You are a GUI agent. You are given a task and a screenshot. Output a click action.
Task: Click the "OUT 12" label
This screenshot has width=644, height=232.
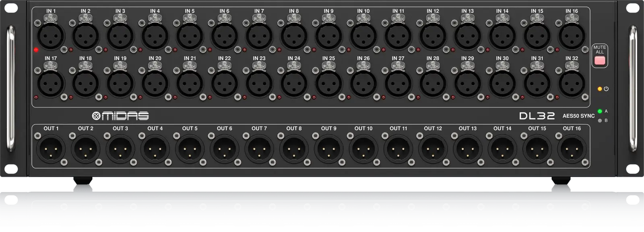(x=433, y=128)
